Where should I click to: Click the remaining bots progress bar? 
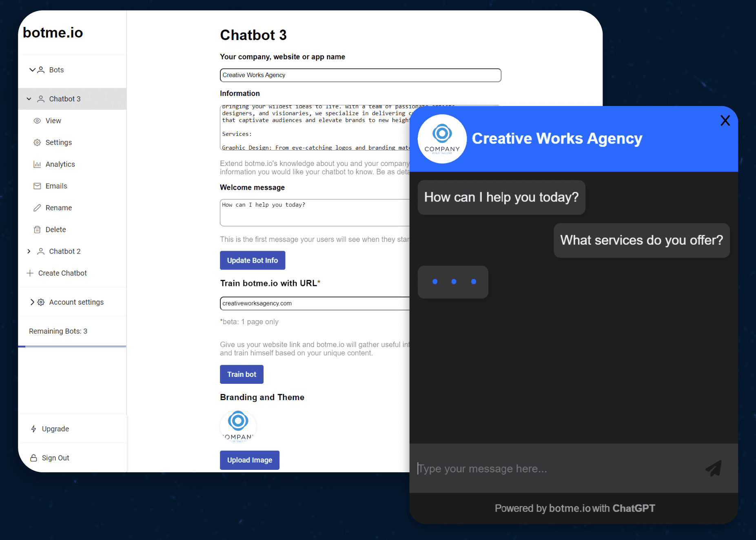(x=72, y=346)
